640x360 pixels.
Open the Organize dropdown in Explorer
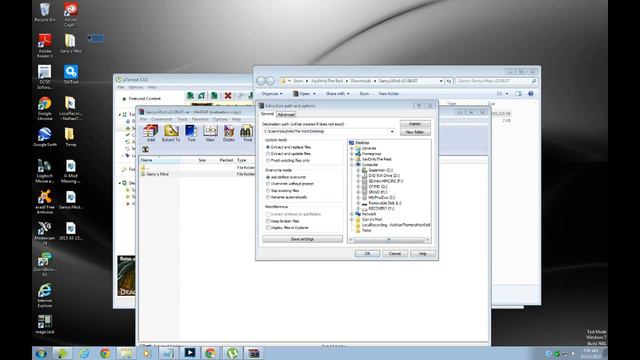click(272, 94)
